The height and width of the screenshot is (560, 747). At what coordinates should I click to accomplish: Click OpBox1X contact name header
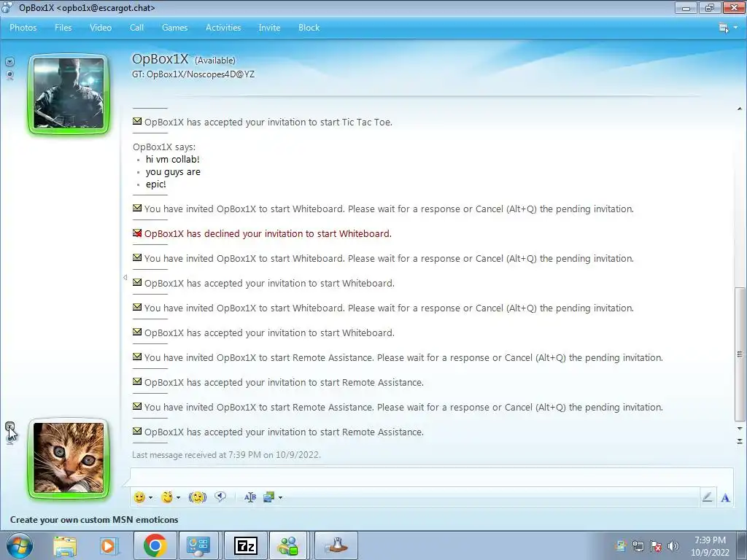(160, 58)
